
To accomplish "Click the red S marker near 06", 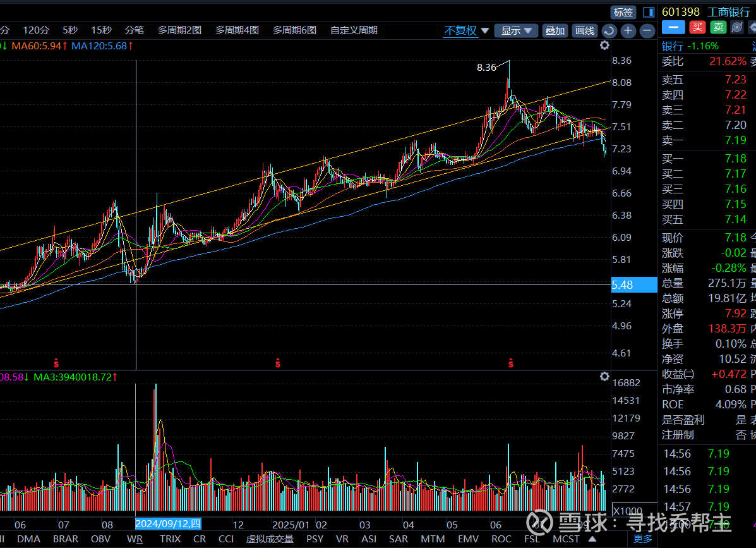I will point(510,363).
